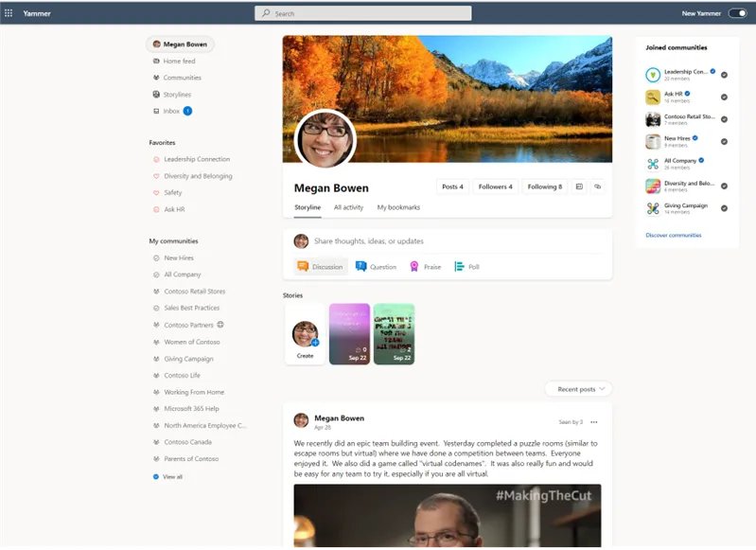756x550 pixels.
Task: Click the copy link icon button
Action: click(597, 186)
